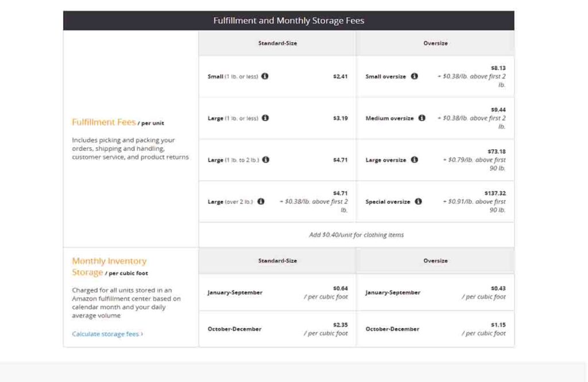Open the Calculate storage fees link
The image size is (588, 382).
[x=107, y=334]
